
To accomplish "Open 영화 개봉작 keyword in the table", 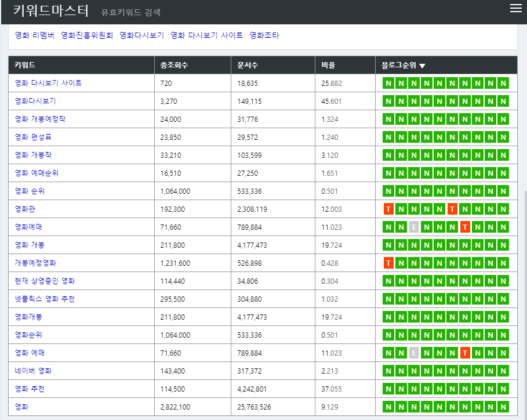I will (33, 155).
